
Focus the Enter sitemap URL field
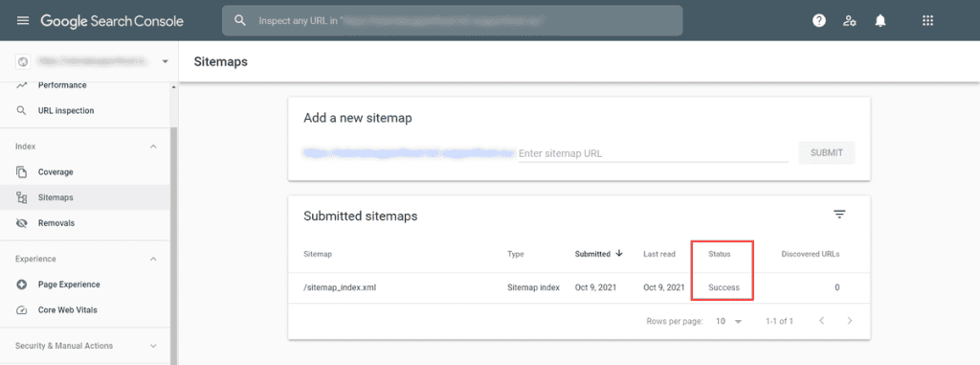click(653, 153)
